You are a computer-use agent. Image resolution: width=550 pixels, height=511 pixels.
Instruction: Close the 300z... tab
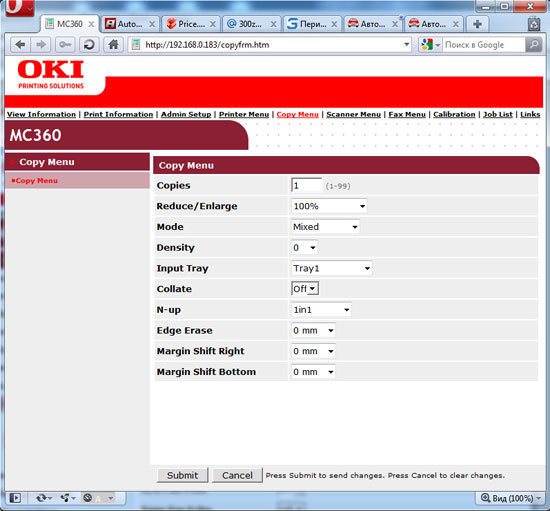(273, 24)
